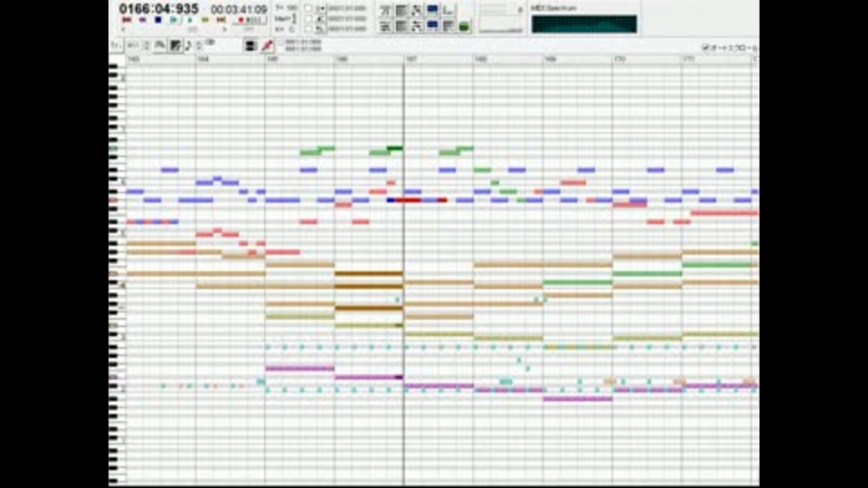Toggle the auto scroll checkbox
The height and width of the screenshot is (488, 868).
click(x=705, y=48)
